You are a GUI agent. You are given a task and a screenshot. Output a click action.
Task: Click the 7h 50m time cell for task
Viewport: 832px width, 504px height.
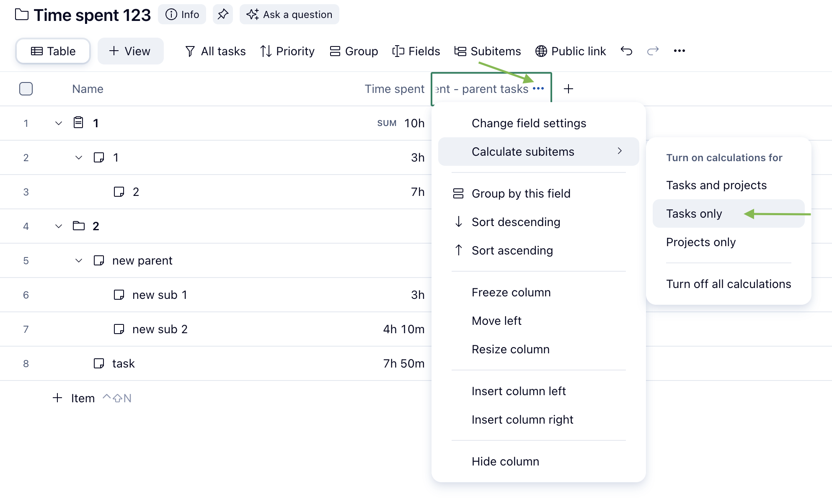[x=403, y=363]
